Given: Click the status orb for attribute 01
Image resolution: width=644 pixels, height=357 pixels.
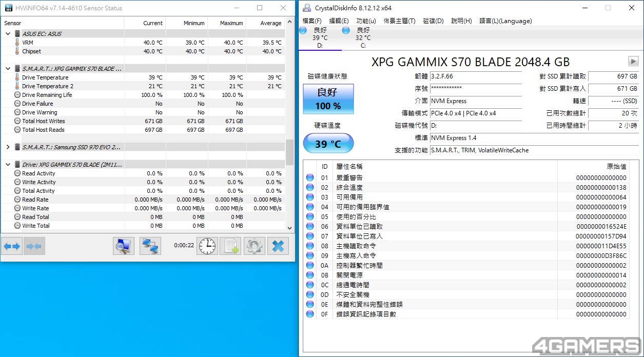Looking at the screenshot, I should tap(310, 177).
